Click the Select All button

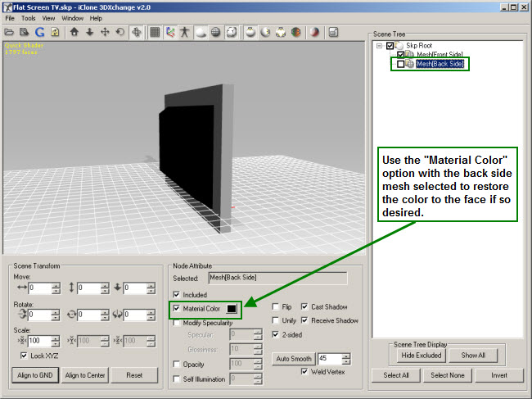pyautogui.click(x=396, y=375)
